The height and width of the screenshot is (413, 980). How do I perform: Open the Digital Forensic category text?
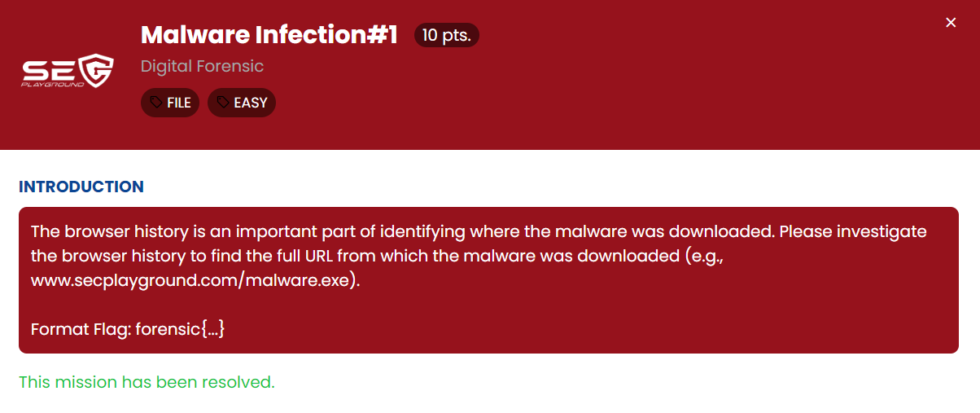click(202, 66)
